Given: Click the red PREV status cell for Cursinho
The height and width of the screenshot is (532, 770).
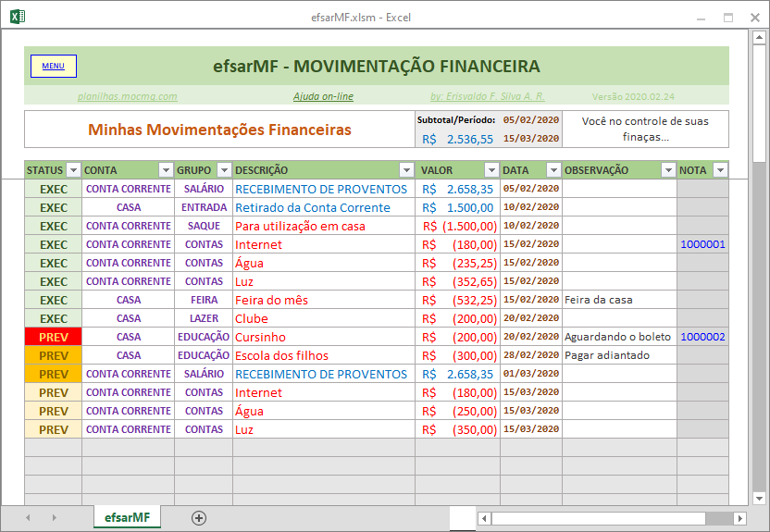Looking at the screenshot, I should (54, 337).
